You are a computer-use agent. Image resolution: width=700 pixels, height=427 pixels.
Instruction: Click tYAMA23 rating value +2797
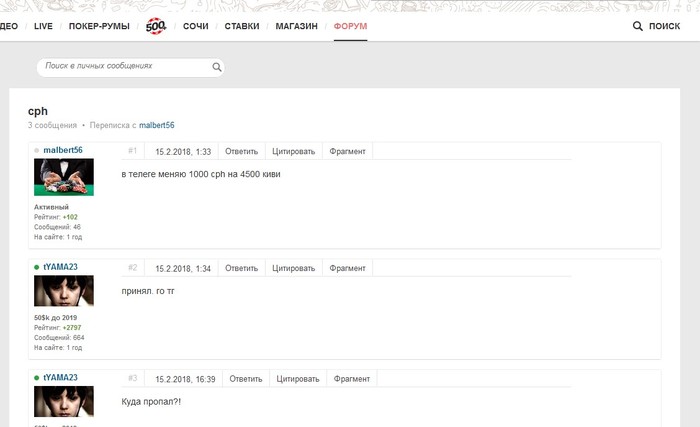coord(72,327)
